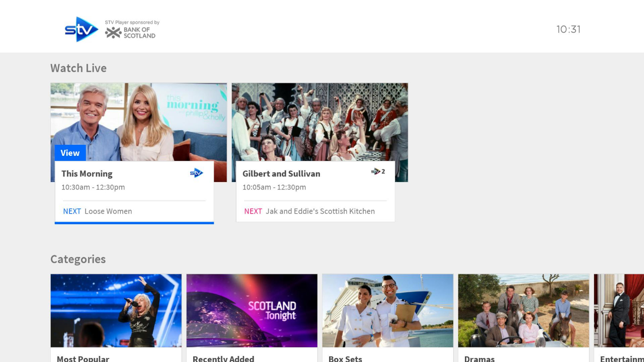The image size is (644, 362).
Task: Click the Watch Live section heading
Action: (78, 68)
